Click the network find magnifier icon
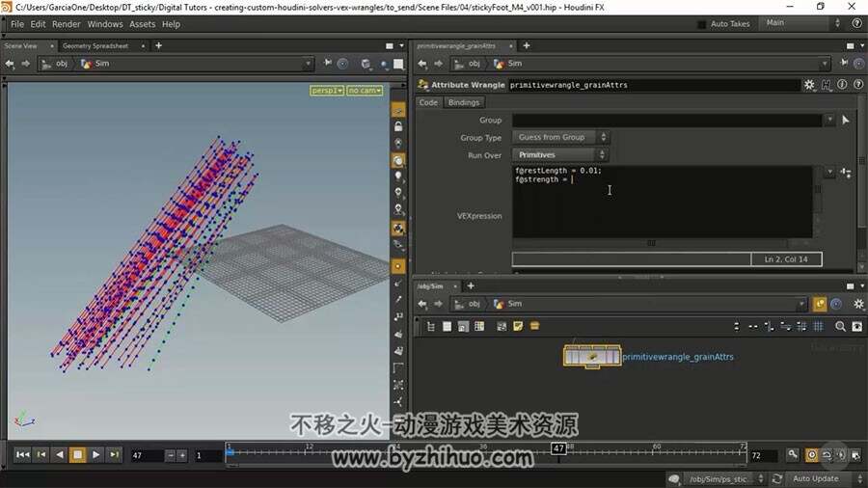The image size is (868, 488). [x=840, y=326]
